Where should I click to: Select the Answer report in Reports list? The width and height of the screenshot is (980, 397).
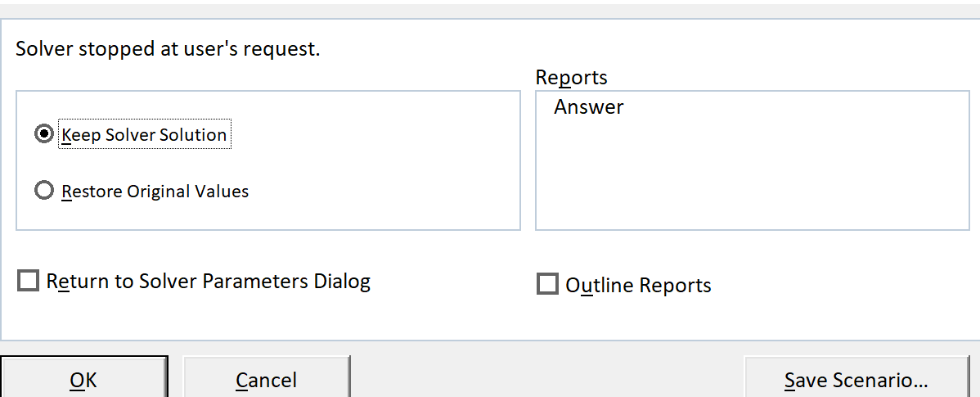[589, 107]
